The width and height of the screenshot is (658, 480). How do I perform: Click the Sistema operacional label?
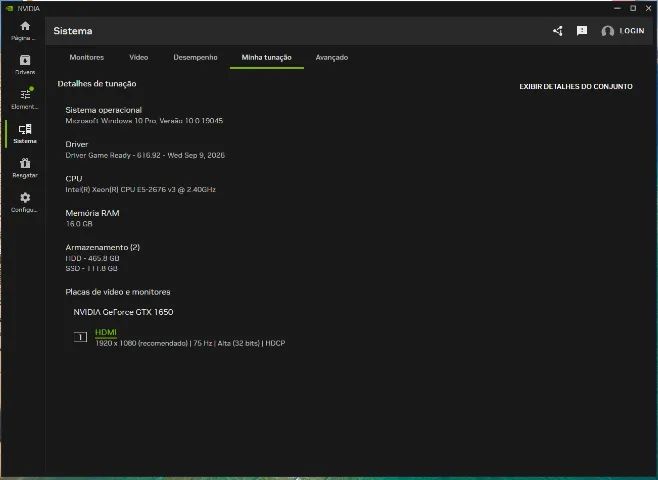click(104, 110)
